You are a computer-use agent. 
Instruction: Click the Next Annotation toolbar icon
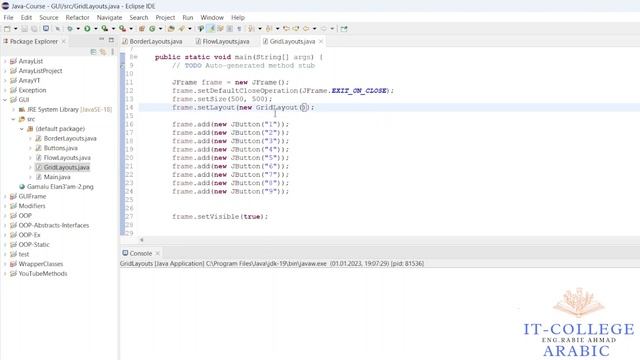(x=251, y=29)
